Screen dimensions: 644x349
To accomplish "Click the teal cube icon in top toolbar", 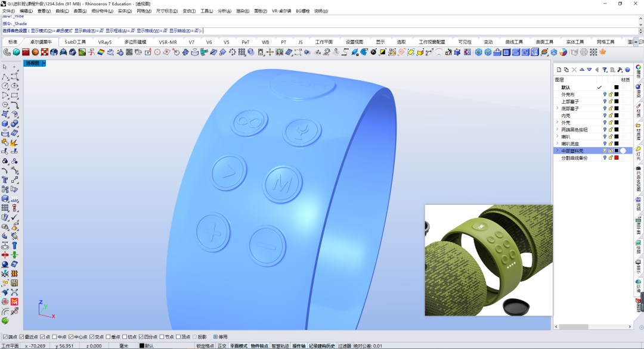I will point(17,52).
